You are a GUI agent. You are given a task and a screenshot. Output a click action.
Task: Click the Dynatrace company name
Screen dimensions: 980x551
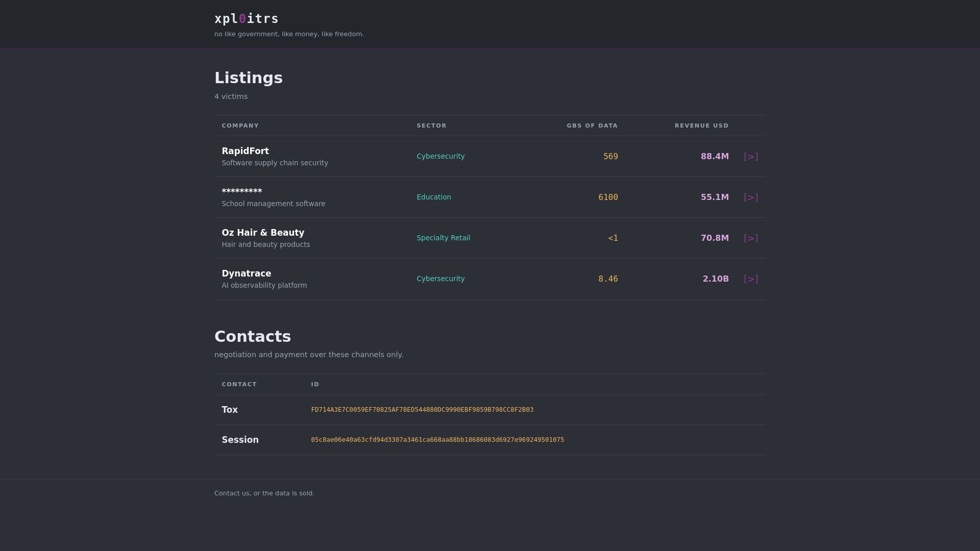[x=247, y=273]
